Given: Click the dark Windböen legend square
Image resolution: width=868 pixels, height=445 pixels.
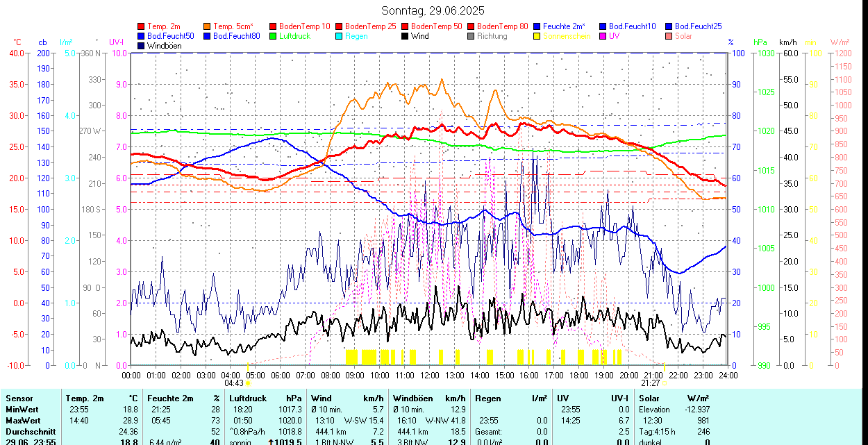Looking at the screenshot, I should [x=142, y=46].
